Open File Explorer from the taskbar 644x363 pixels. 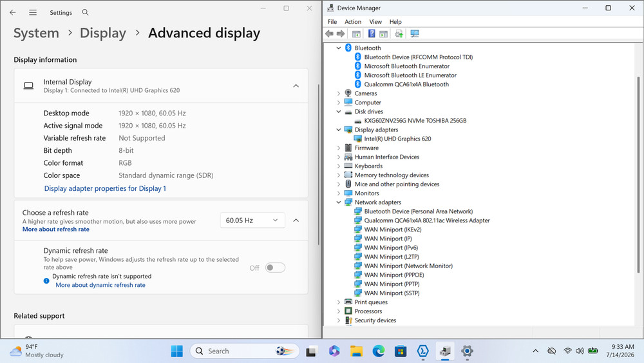pyautogui.click(x=356, y=351)
